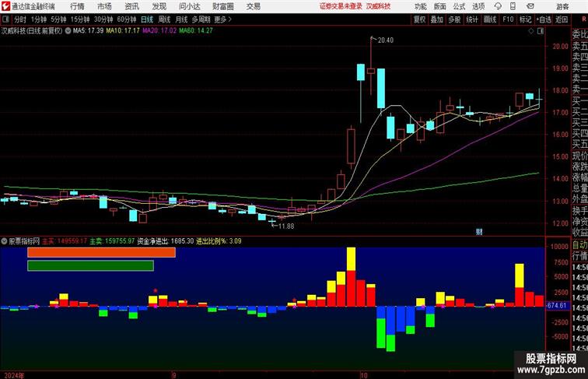Open the 发现 menu
The image size is (588, 379).
(159, 6)
